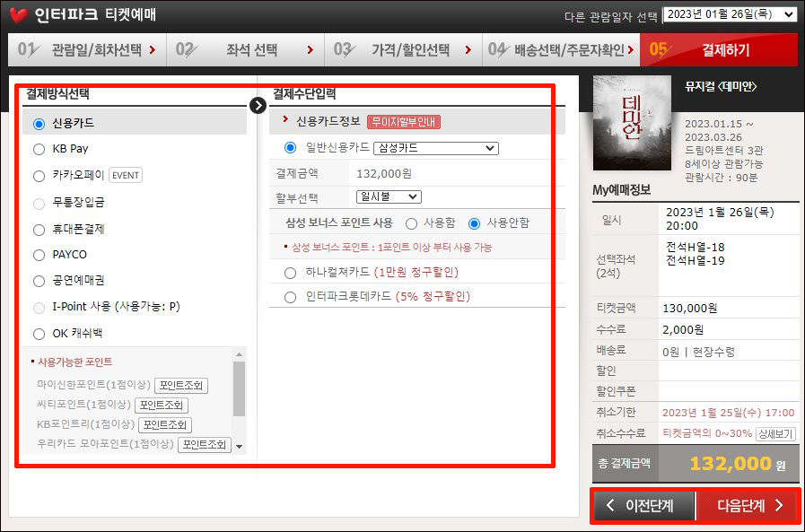Click the EVENT badge next to 카카오페이

pyautogui.click(x=126, y=176)
